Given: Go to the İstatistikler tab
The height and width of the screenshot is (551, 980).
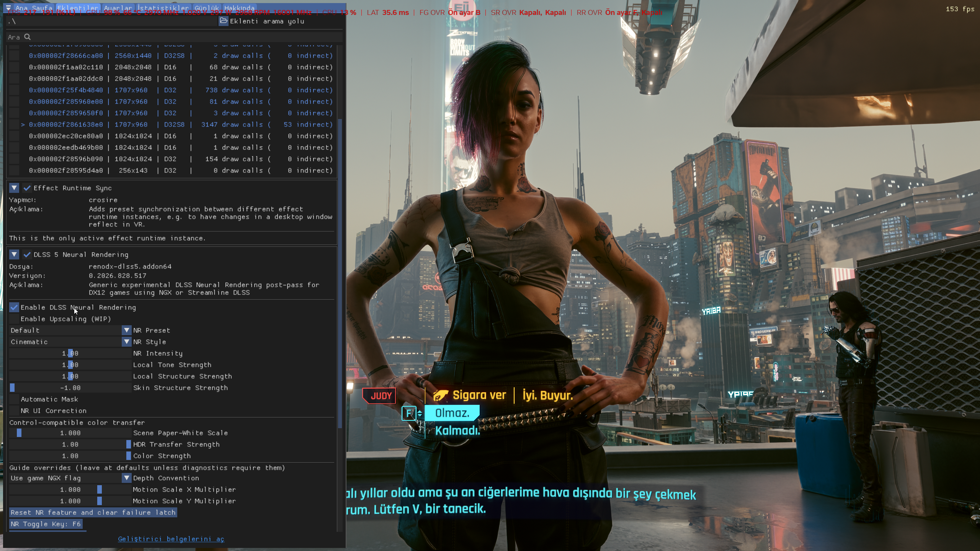Looking at the screenshot, I should click(x=163, y=8).
